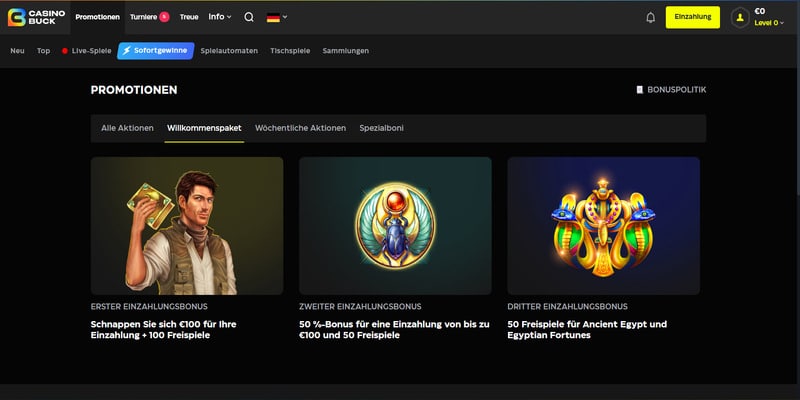Click the Casino Buck logo

point(36,17)
